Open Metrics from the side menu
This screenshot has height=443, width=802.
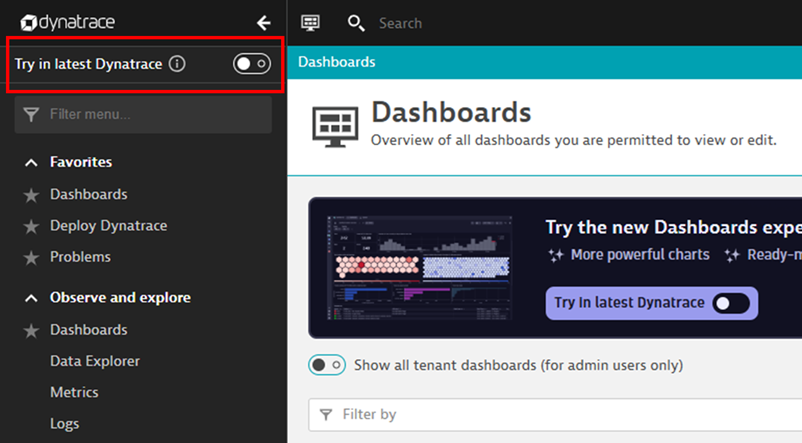[74, 392]
